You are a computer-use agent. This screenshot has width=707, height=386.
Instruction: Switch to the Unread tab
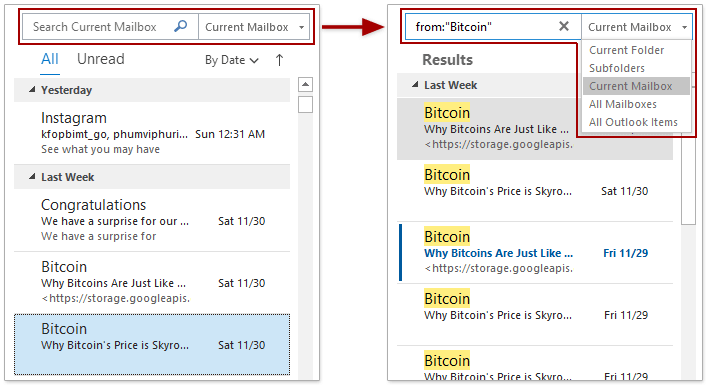tap(101, 59)
